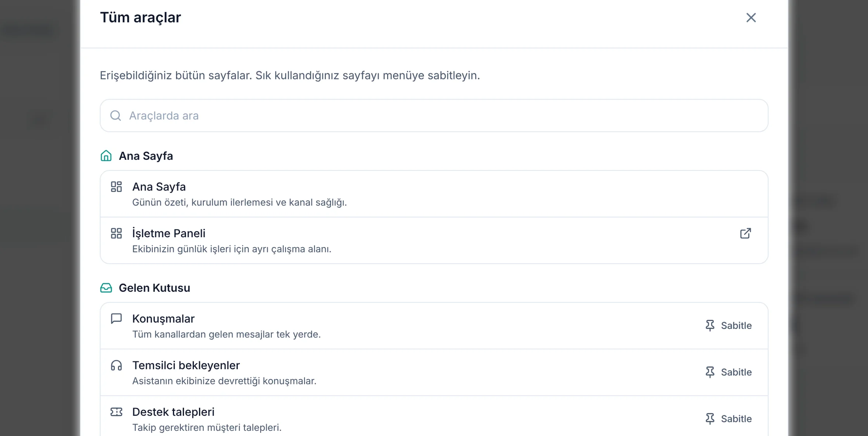Click the grid icon of İşletme Paneli row
This screenshot has width=868, height=436.
pyautogui.click(x=116, y=233)
